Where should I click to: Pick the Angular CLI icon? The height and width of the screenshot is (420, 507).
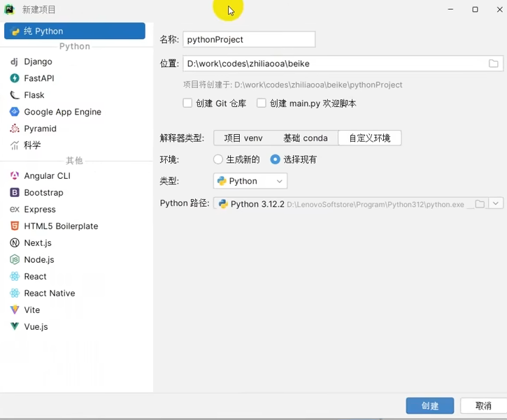(x=15, y=175)
